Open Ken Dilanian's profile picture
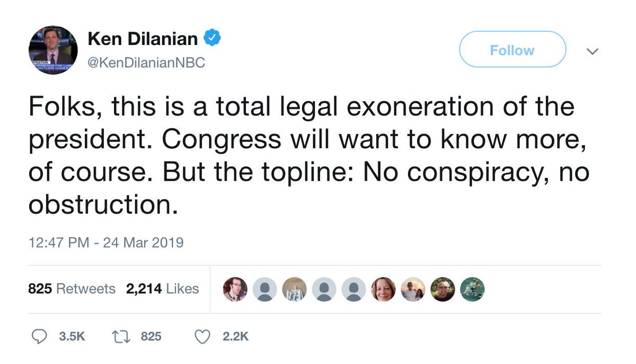The width and height of the screenshot is (636, 364). click(x=53, y=50)
